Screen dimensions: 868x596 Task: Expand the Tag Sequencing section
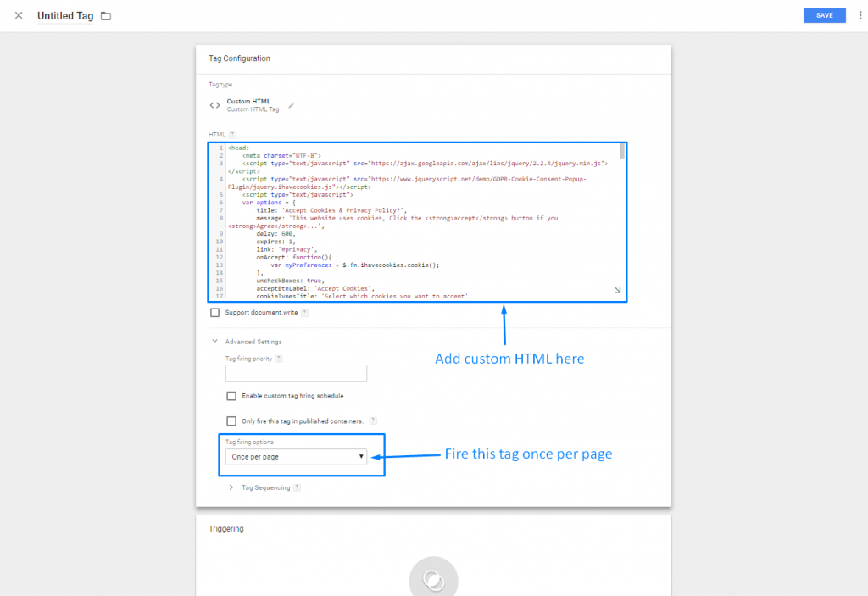(x=230, y=487)
